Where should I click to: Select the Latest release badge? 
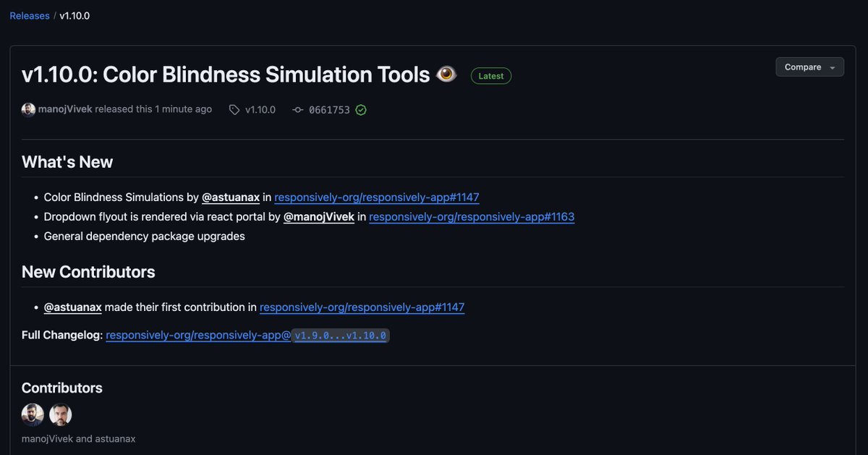[491, 75]
